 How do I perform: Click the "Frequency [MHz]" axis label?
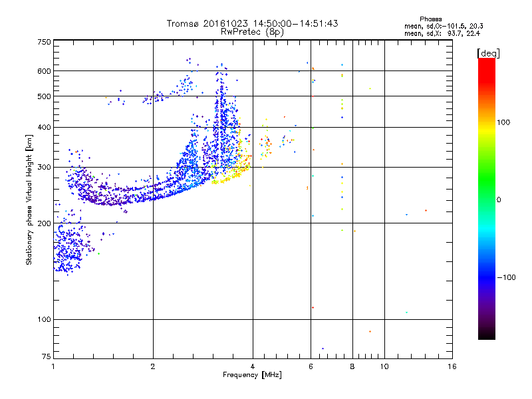[x=252, y=375]
